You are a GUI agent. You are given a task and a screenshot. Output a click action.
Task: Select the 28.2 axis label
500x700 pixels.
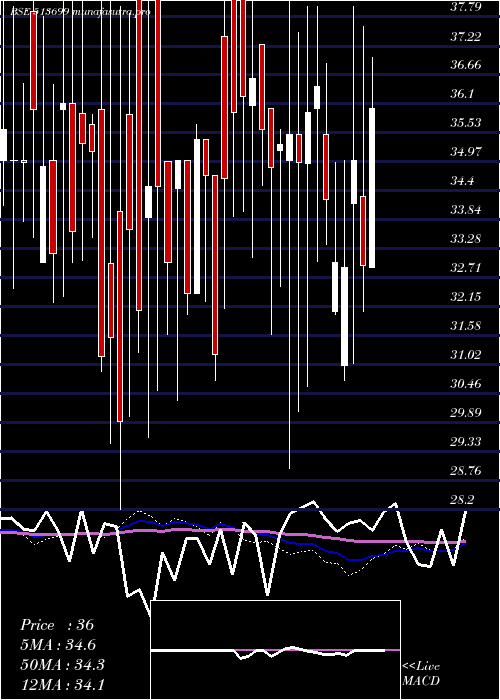pyautogui.click(x=464, y=499)
